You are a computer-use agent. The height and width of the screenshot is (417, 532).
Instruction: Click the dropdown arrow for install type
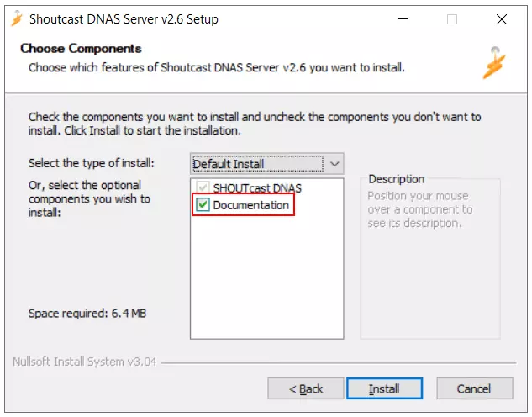point(334,164)
